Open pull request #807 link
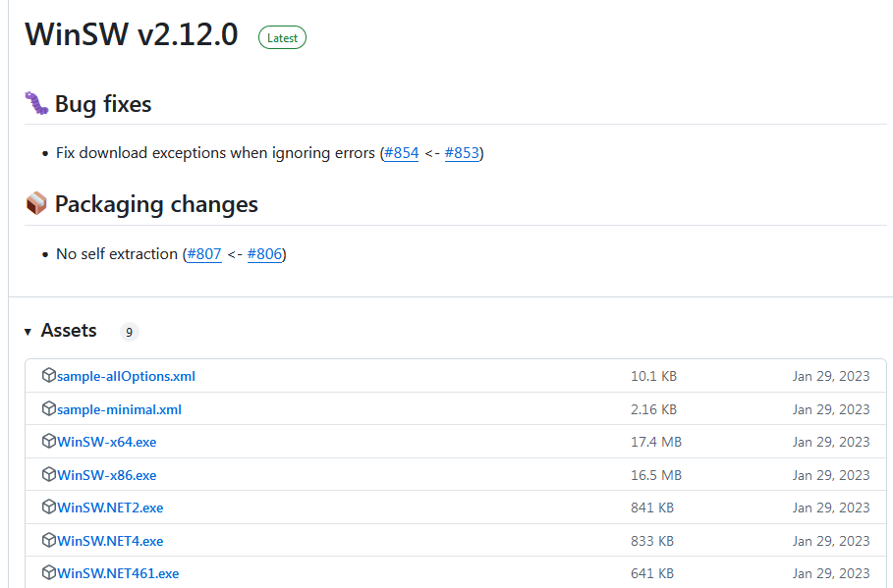The height and width of the screenshot is (588, 893). (204, 254)
